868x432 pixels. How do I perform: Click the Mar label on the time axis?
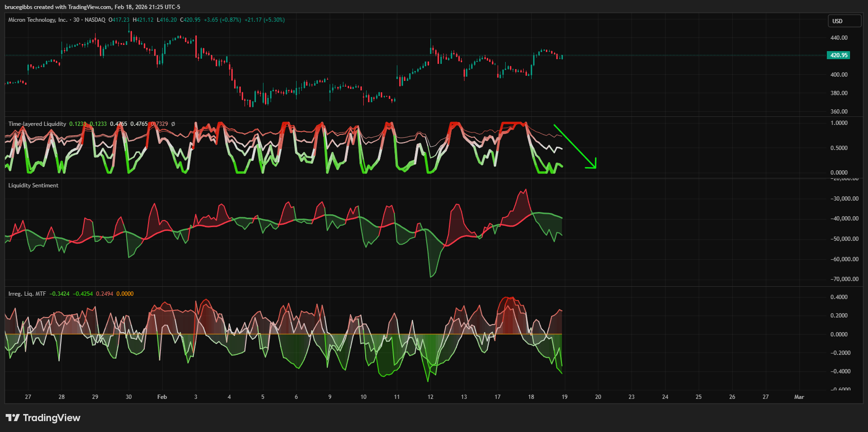[799, 397]
